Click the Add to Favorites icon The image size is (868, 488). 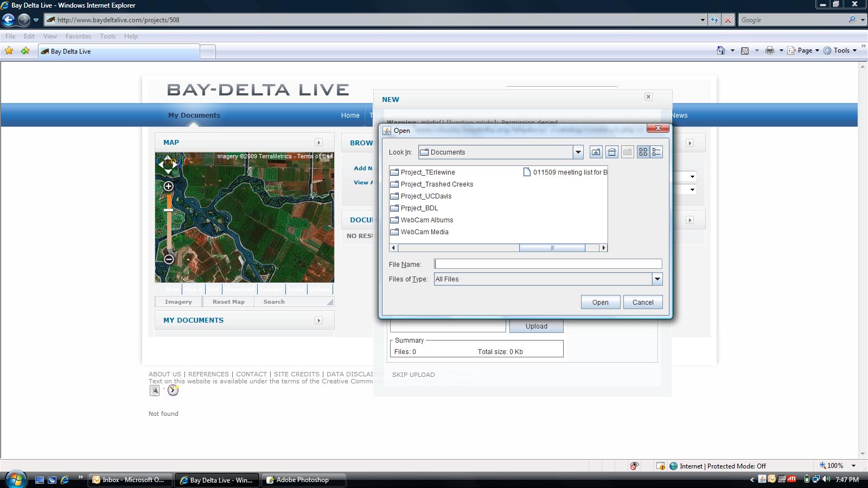point(25,50)
